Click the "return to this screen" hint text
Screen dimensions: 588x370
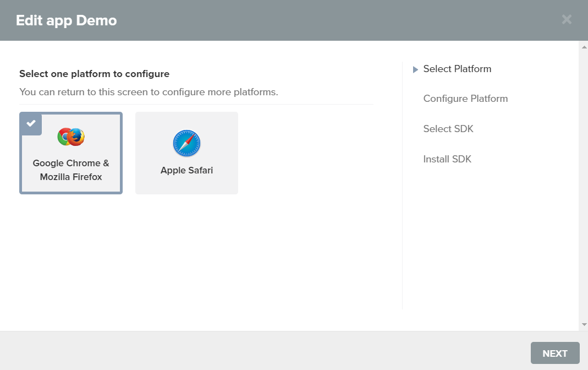point(149,92)
